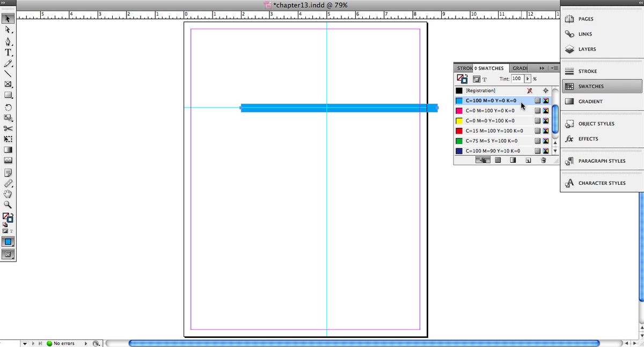
Task: Switch to the Stroke tab
Action: click(464, 68)
